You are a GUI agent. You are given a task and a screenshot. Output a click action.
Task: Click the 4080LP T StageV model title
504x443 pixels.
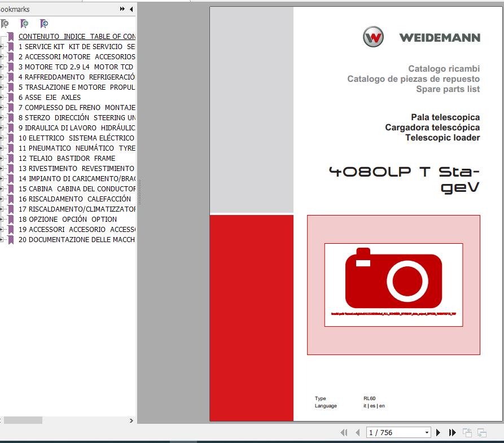point(404,179)
